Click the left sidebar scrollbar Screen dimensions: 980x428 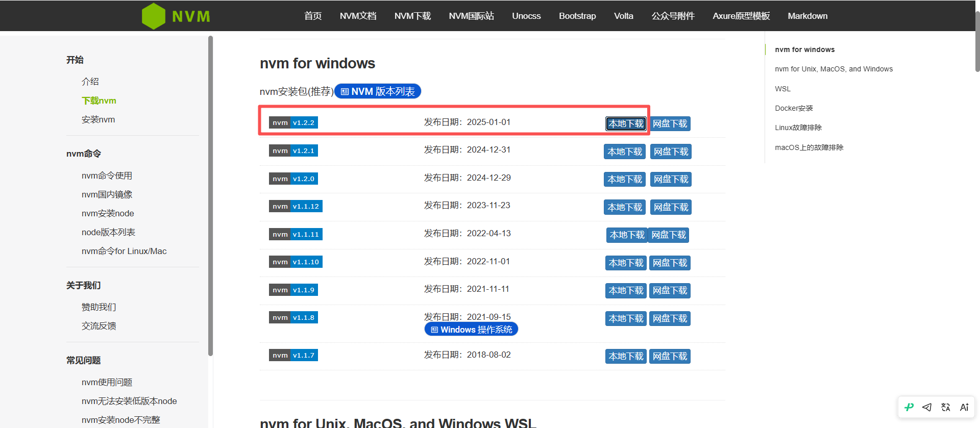coord(210,196)
